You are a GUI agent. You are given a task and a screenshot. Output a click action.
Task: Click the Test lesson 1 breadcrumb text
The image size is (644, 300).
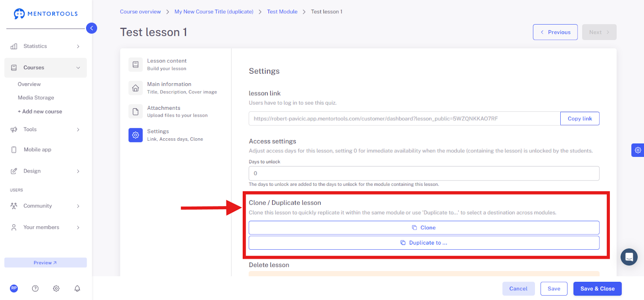(326, 12)
